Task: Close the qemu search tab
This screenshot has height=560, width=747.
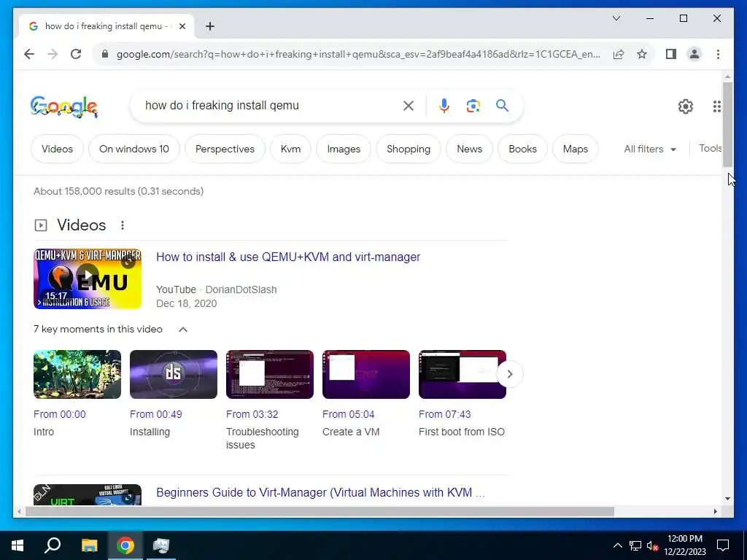Action: [182, 26]
